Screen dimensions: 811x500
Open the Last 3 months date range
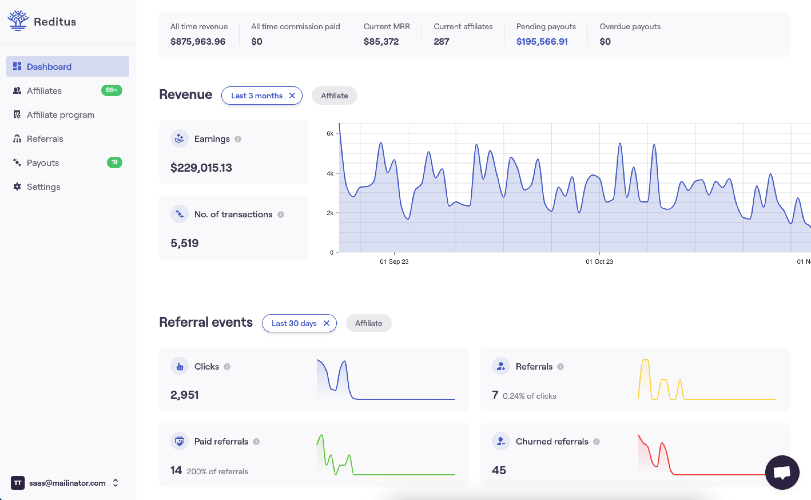point(257,96)
